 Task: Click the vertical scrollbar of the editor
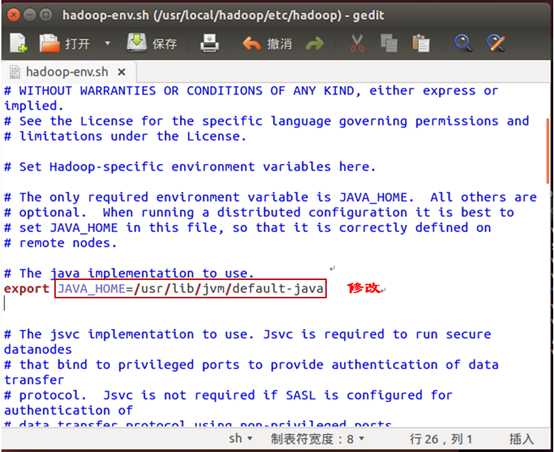click(x=548, y=151)
